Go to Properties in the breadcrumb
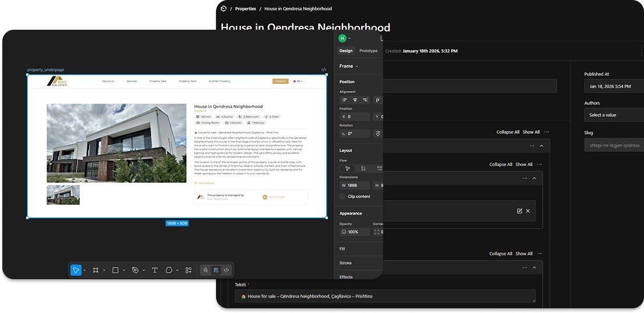644x313 pixels. click(x=245, y=9)
